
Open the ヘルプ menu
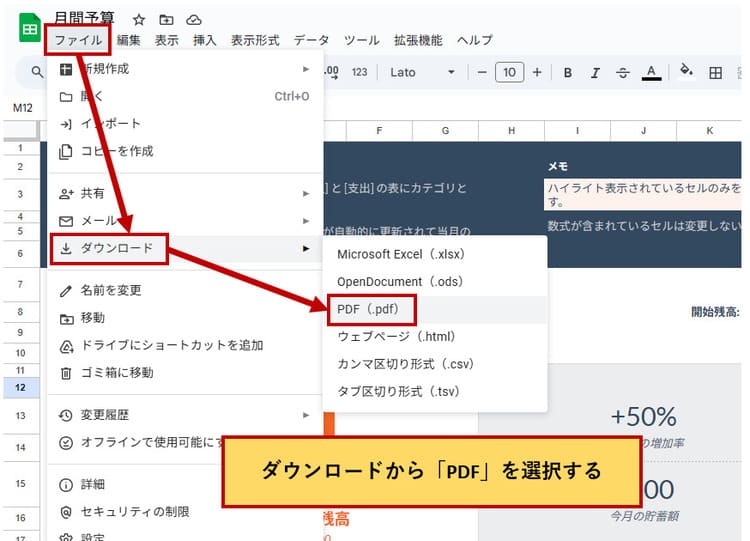click(x=474, y=40)
